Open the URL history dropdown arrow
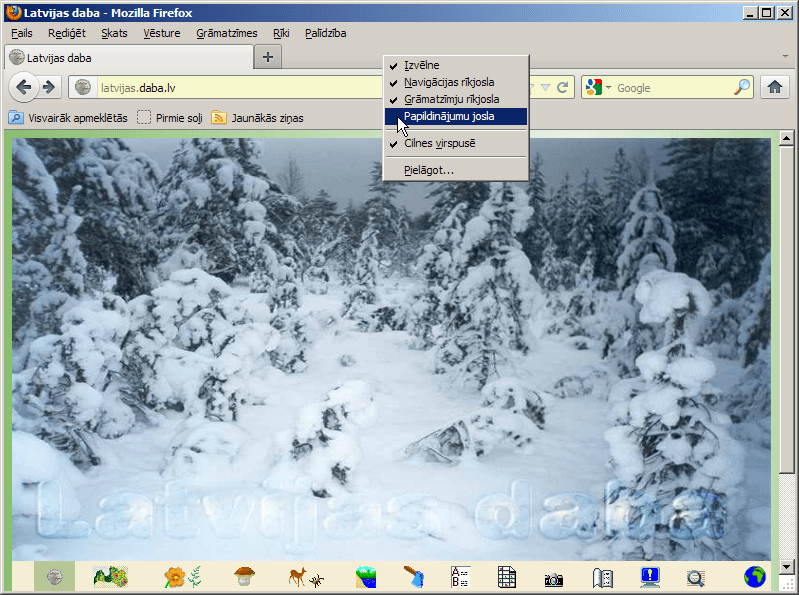Viewport: 799px width, 595px height. (545, 88)
